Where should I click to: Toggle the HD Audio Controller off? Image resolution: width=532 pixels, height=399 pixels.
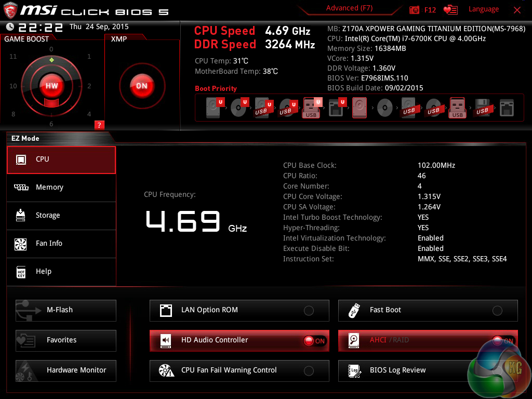click(316, 341)
